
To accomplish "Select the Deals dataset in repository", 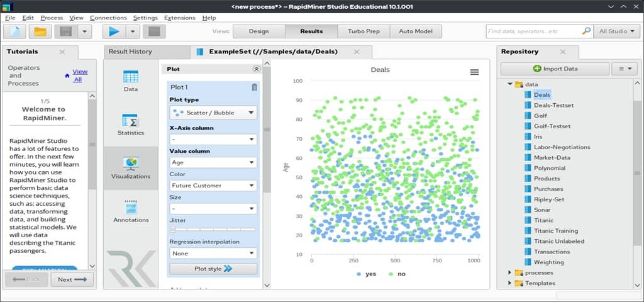I will tap(541, 95).
